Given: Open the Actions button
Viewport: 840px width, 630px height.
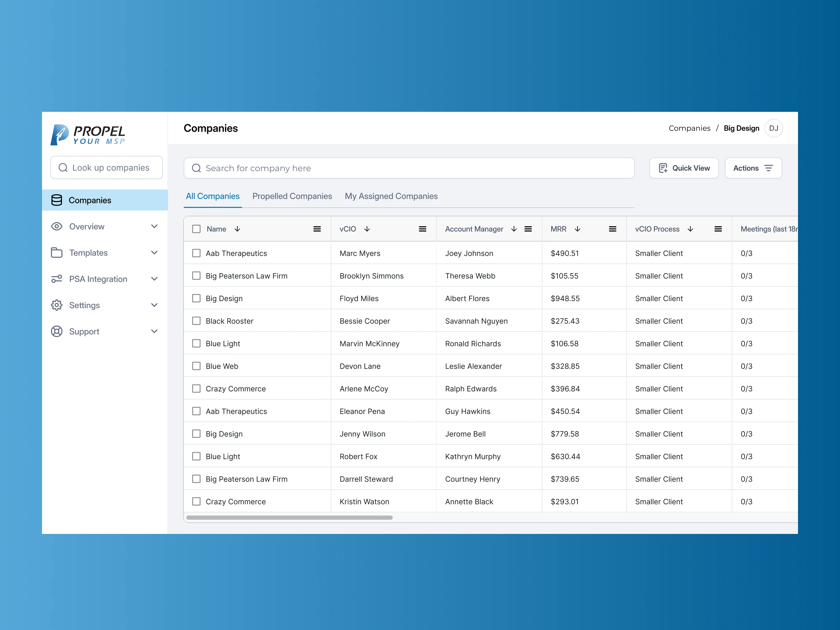Looking at the screenshot, I should tap(753, 168).
